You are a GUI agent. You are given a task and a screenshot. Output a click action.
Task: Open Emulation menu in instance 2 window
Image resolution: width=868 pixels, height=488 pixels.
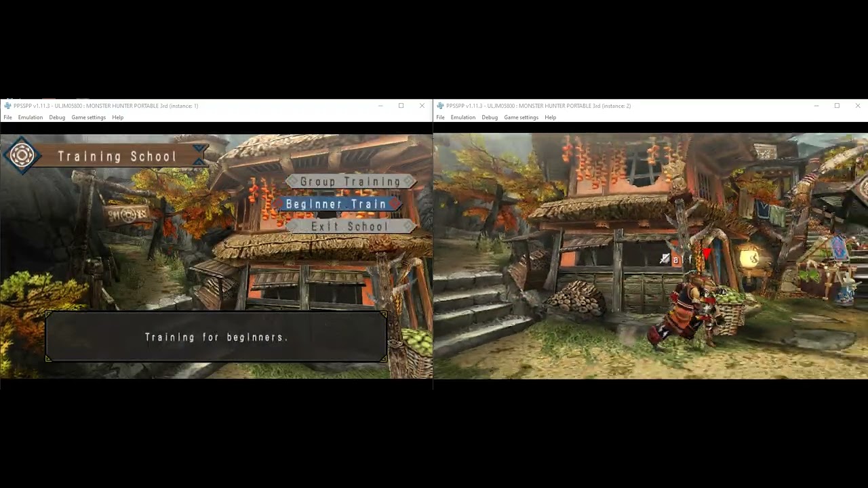pos(463,117)
